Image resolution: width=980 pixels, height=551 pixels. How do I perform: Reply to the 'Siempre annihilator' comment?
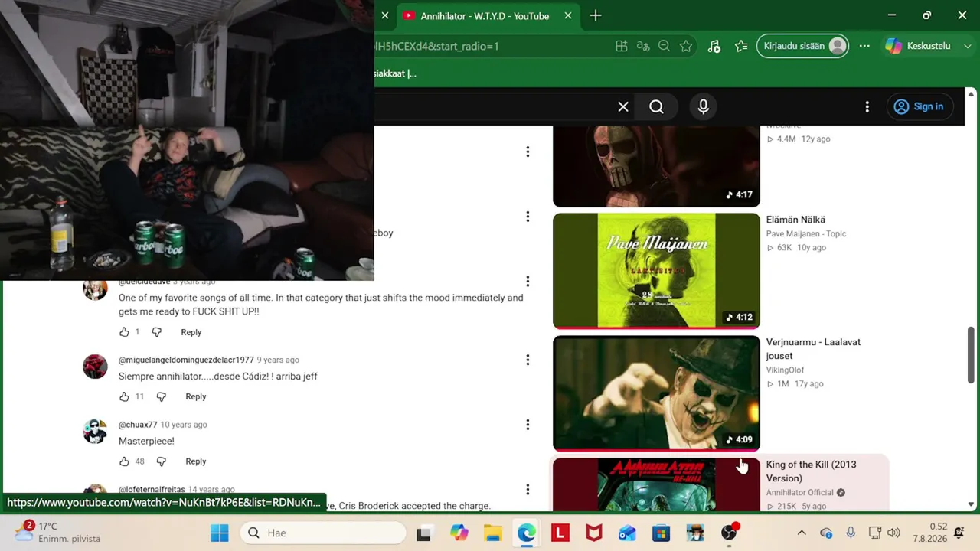196,396
